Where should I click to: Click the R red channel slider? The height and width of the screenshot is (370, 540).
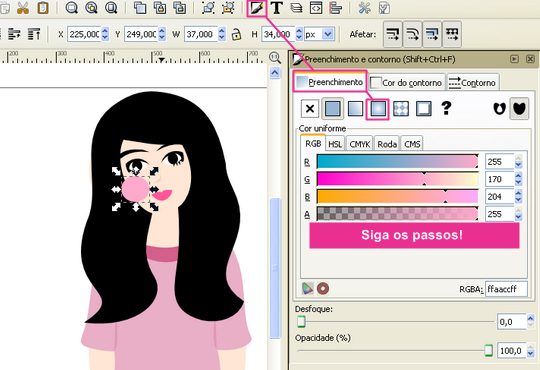[x=397, y=161]
